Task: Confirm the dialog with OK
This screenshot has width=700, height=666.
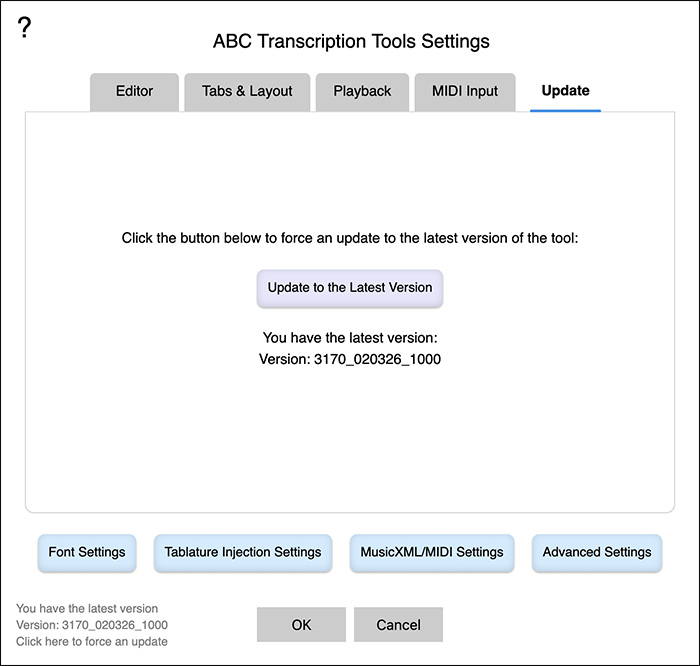Action: pyautogui.click(x=301, y=625)
